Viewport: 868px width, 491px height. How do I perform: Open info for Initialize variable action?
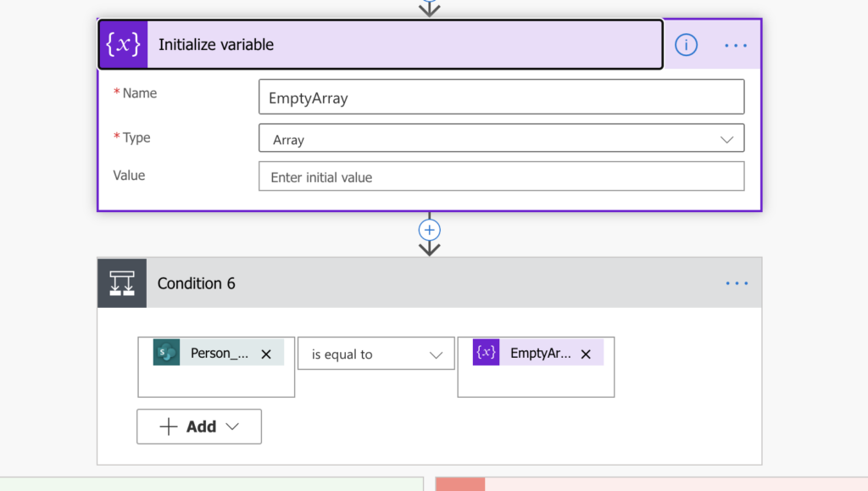(686, 45)
